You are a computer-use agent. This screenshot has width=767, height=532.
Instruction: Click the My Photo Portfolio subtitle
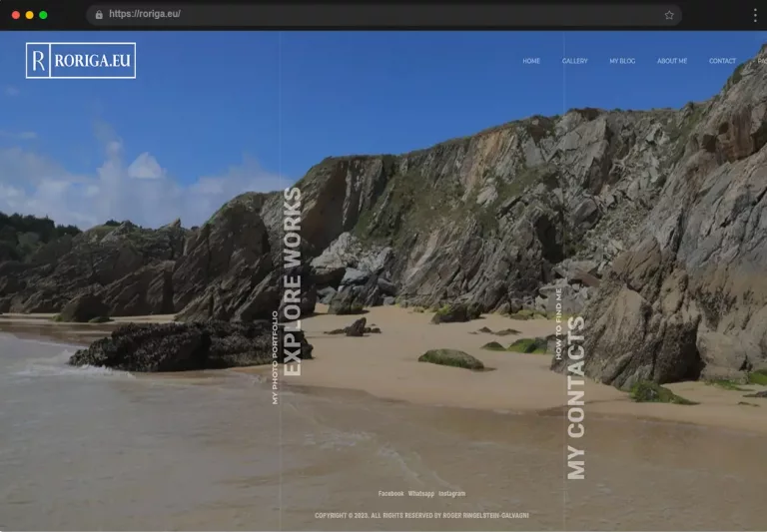point(276,357)
